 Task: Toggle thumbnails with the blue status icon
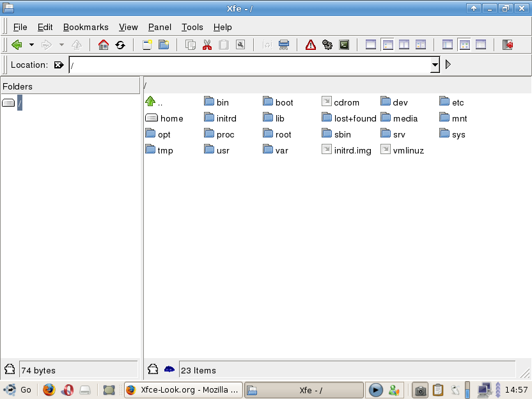point(169,369)
